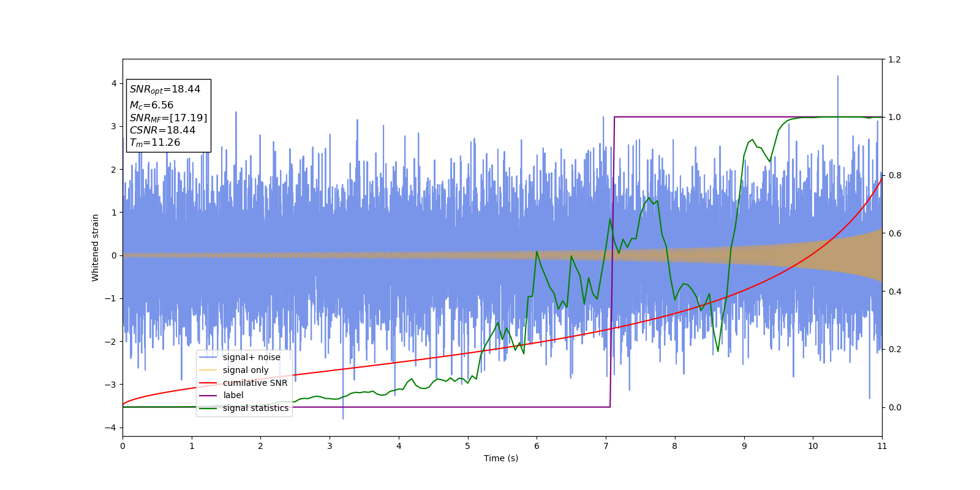Click the right axis tick label 1.2
The image size is (980, 490).
click(x=894, y=59)
